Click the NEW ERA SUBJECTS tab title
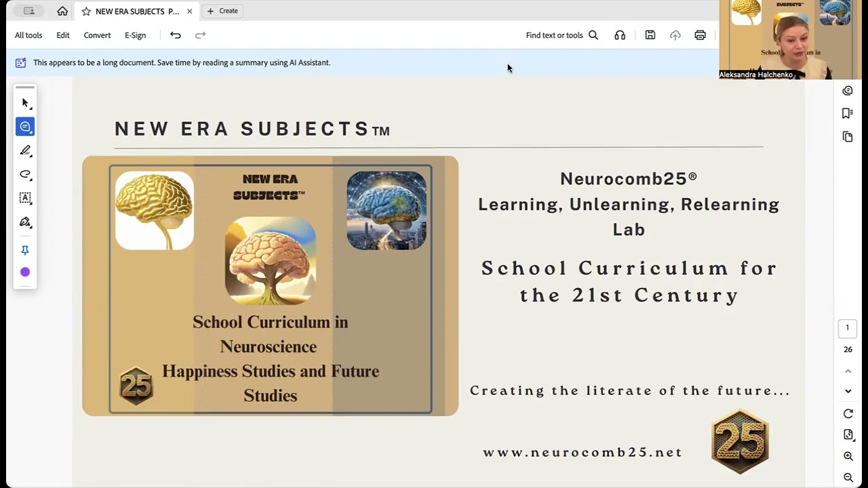The height and width of the screenshot is (488, 868). click(x=137, y=12)
